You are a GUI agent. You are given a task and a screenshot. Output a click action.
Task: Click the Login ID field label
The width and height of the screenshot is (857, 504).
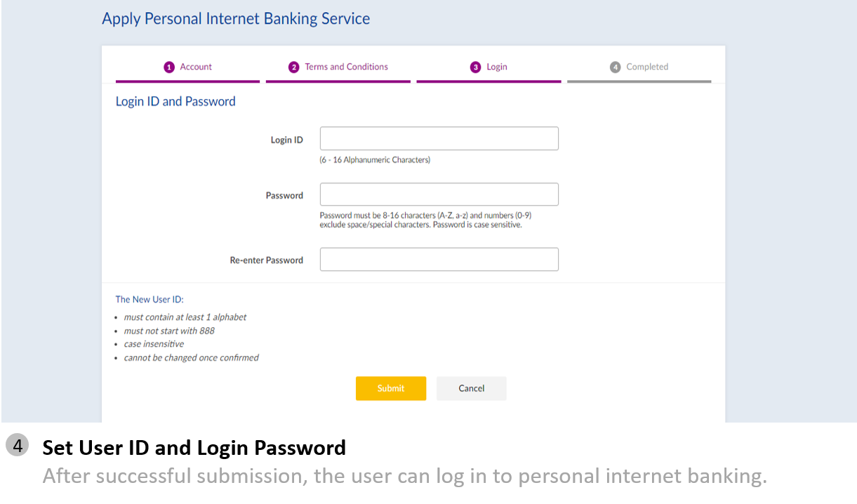point(286,140)
